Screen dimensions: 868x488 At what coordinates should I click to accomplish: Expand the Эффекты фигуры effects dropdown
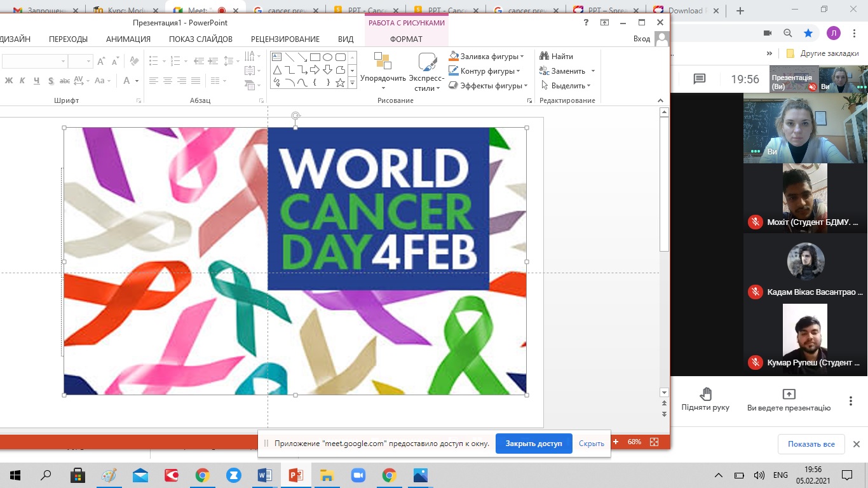pos(526,86)
